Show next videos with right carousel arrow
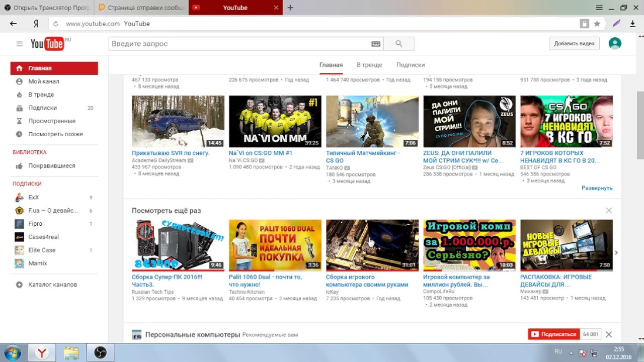This screenshot has height=362, width=644. click(616, 253)
